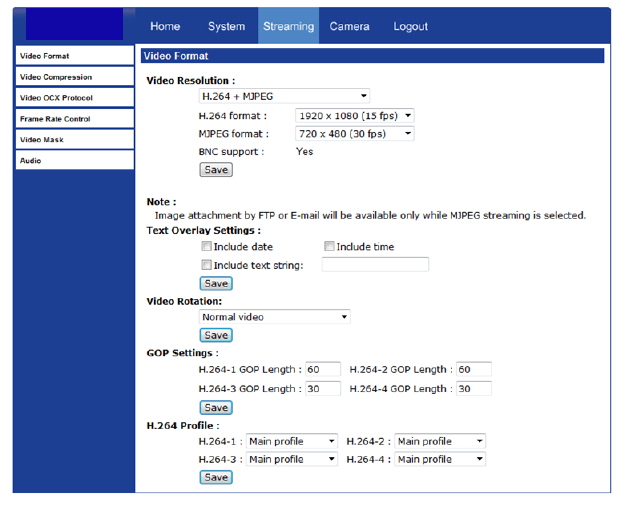Switch to the System tab
Viewport: 633px width, 521px height.
point(227,27)
